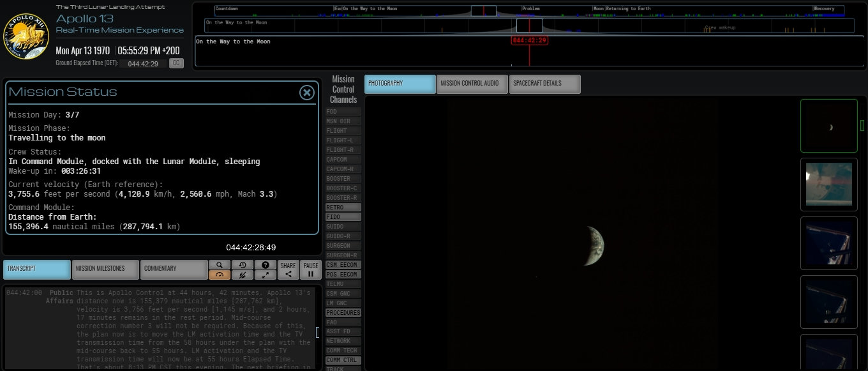Select the Mission Milestones tab
The height and width of the screenshot is (371, 868).
[x=105, y=269]
